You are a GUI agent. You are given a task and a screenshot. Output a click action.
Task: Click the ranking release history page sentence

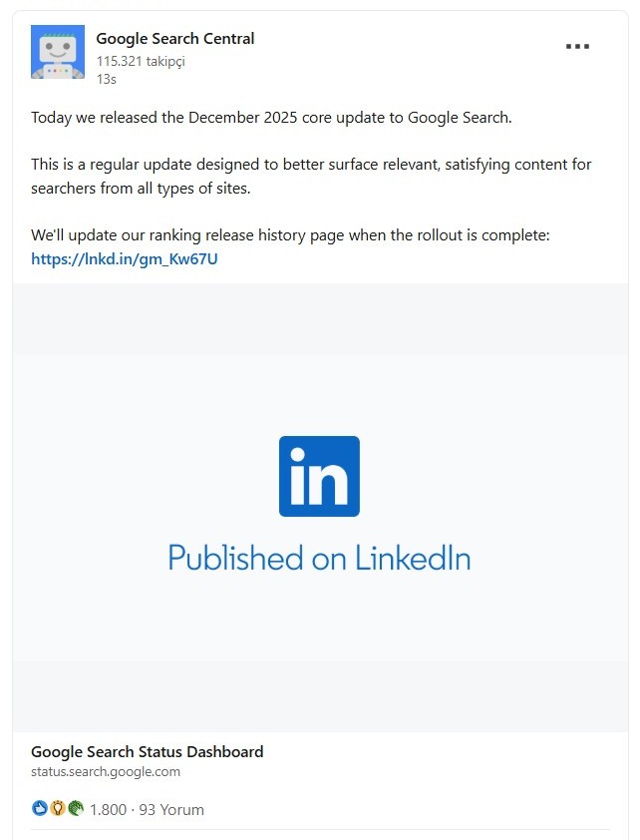tap(290, 235)
